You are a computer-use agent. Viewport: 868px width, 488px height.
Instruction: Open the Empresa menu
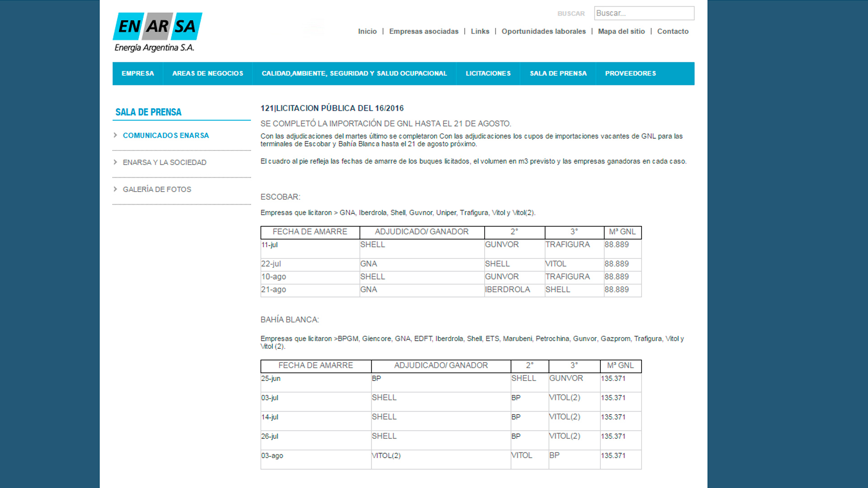[x=138, y=74]
